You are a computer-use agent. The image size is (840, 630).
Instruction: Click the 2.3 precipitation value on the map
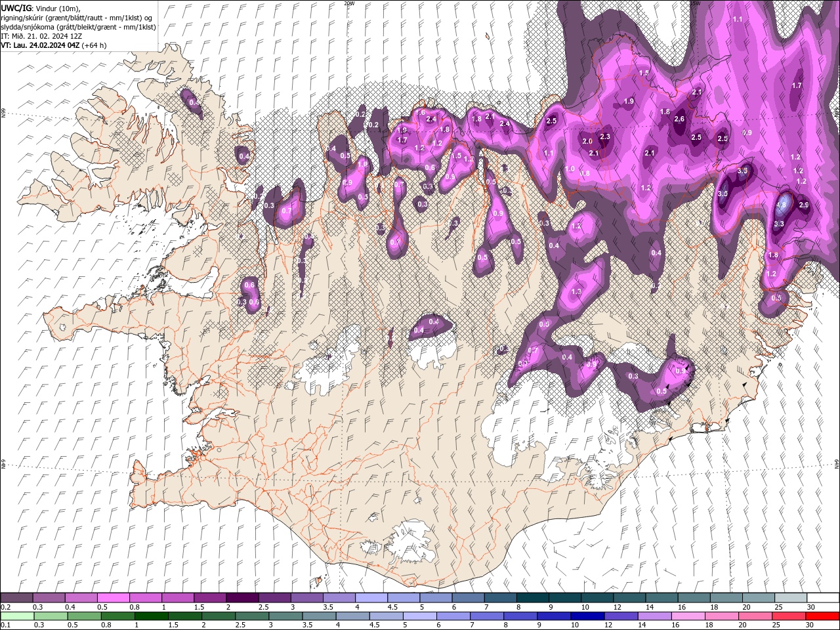click(605, 136)
